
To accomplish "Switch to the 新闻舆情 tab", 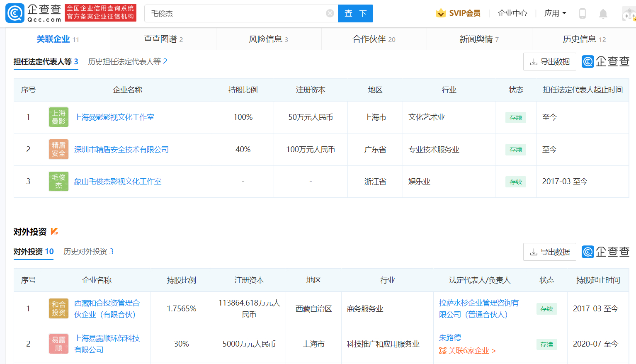I will [479, 39].
